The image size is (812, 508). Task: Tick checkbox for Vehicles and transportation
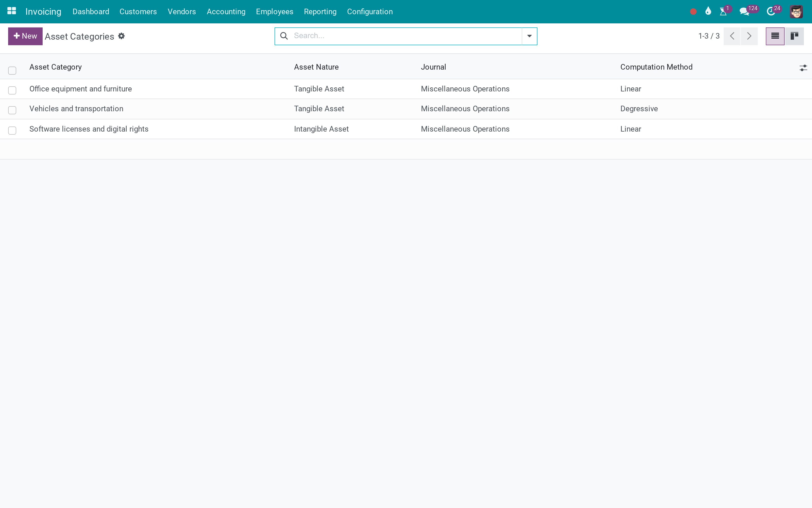[x=12, y=110]
